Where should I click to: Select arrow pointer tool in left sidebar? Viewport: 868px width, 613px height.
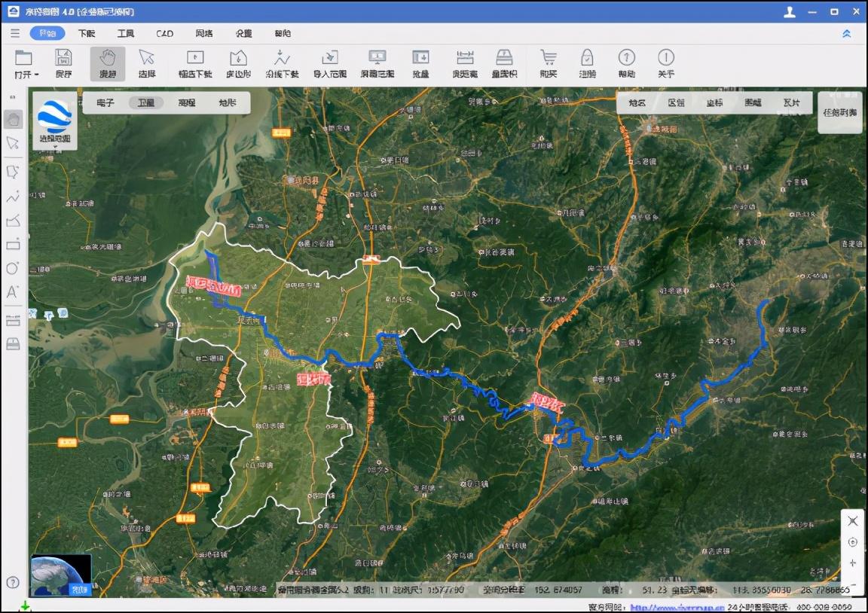click(13, 143)
